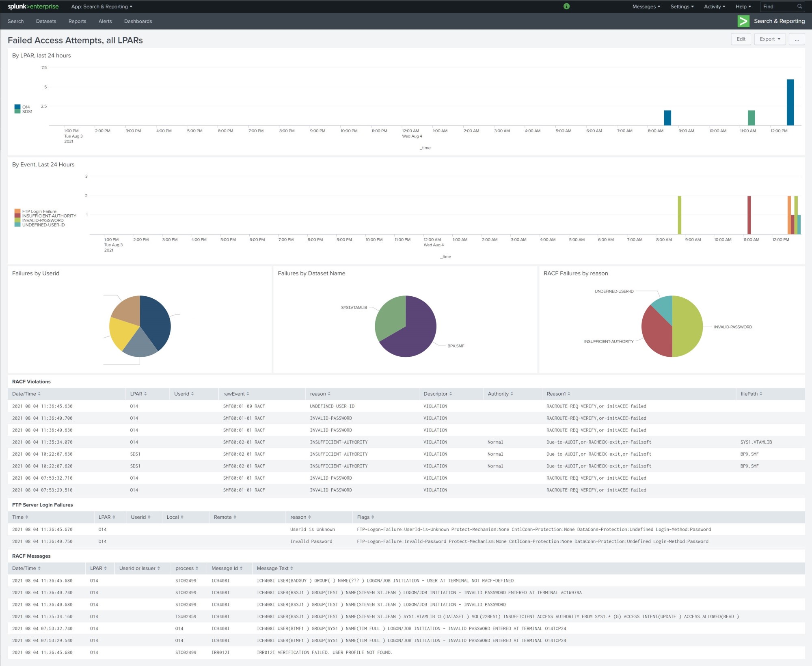Open the more actions ellipsis button
The width and height of the screenshot is (812, 666).
coord(797,39)
